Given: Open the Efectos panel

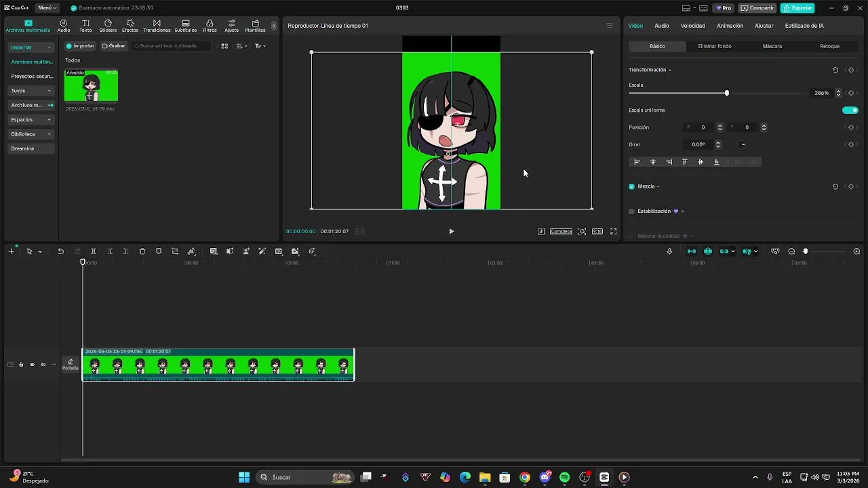Looking at the screenshot, I should (x=130, y=26).
